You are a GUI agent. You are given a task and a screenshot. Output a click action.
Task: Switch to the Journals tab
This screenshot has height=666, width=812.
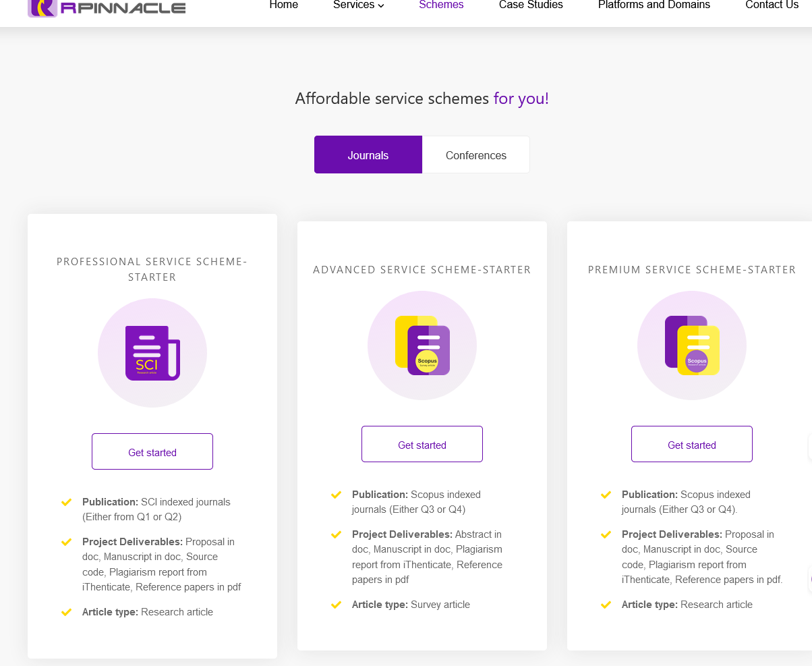(368, 155)
